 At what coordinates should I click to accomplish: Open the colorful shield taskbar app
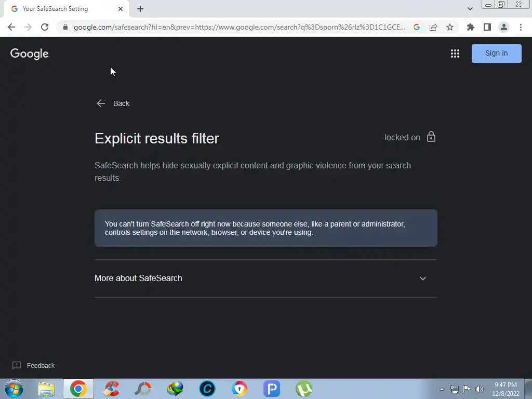pos(240,389)
